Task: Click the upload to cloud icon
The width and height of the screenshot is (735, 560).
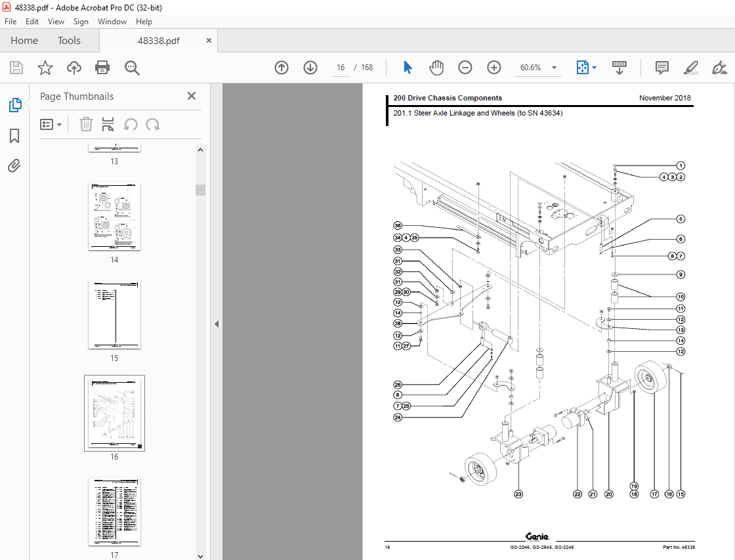Action: tap(73, 68)
